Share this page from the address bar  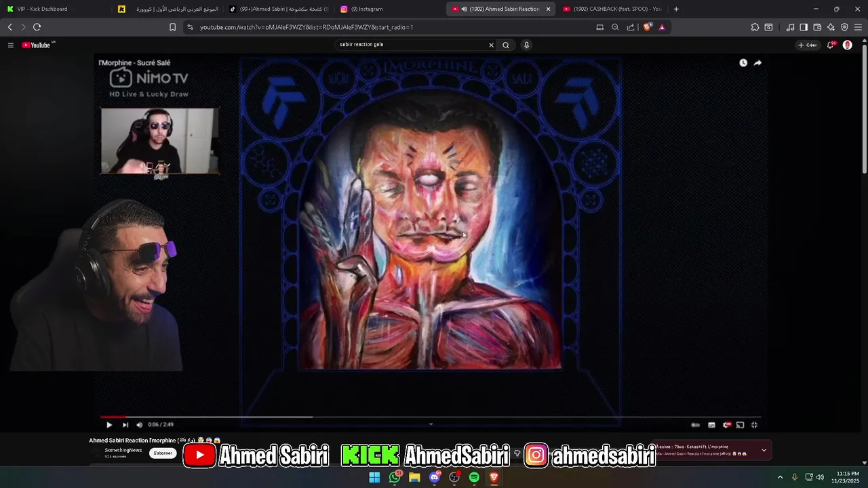[631, 27]
